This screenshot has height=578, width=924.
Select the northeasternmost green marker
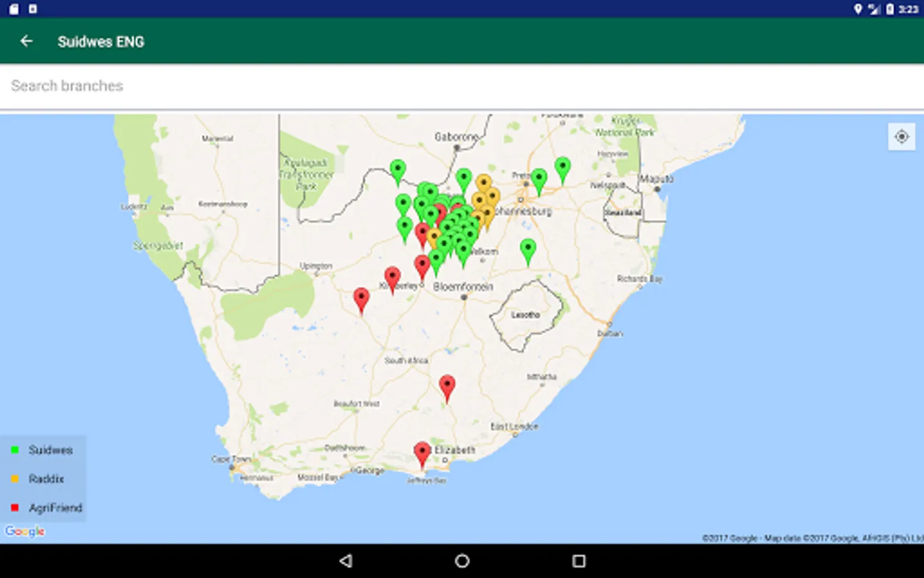tap(563, 170)
